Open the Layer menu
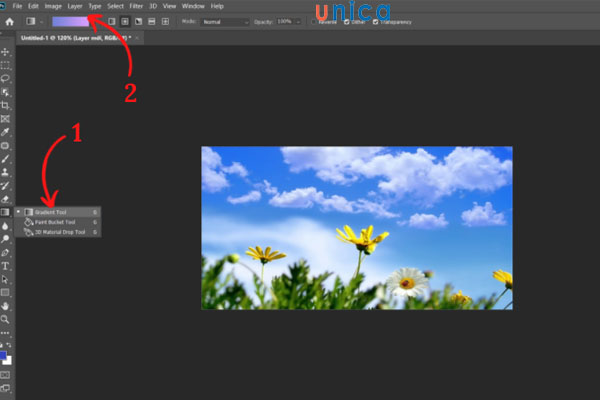 [75, 6]
